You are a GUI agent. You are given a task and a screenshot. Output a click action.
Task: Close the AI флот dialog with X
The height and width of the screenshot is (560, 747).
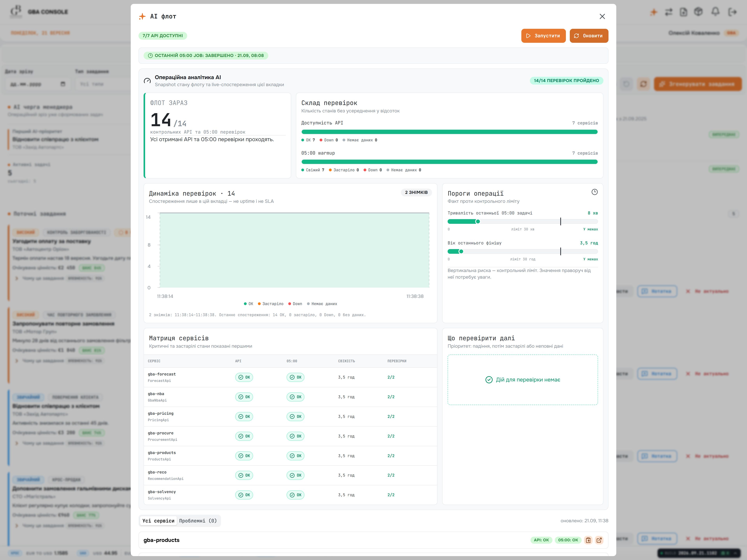[x=602, y=17]
